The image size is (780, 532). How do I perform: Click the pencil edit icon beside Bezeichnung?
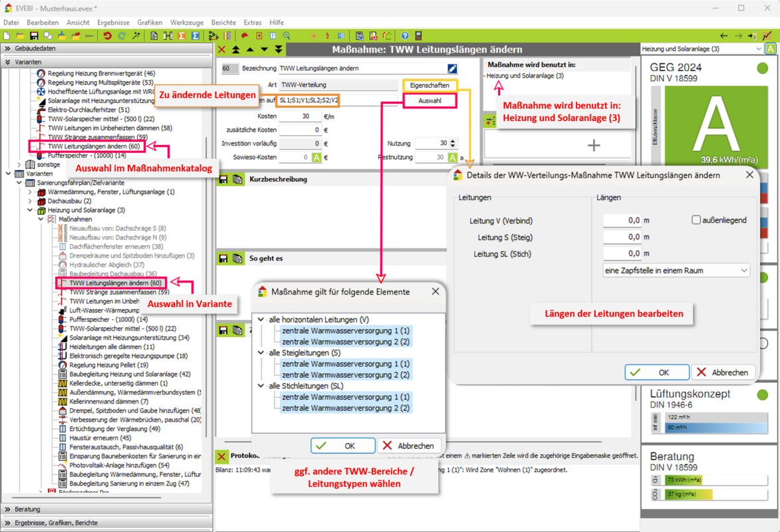pyautogui.click(x=452, y=68)
